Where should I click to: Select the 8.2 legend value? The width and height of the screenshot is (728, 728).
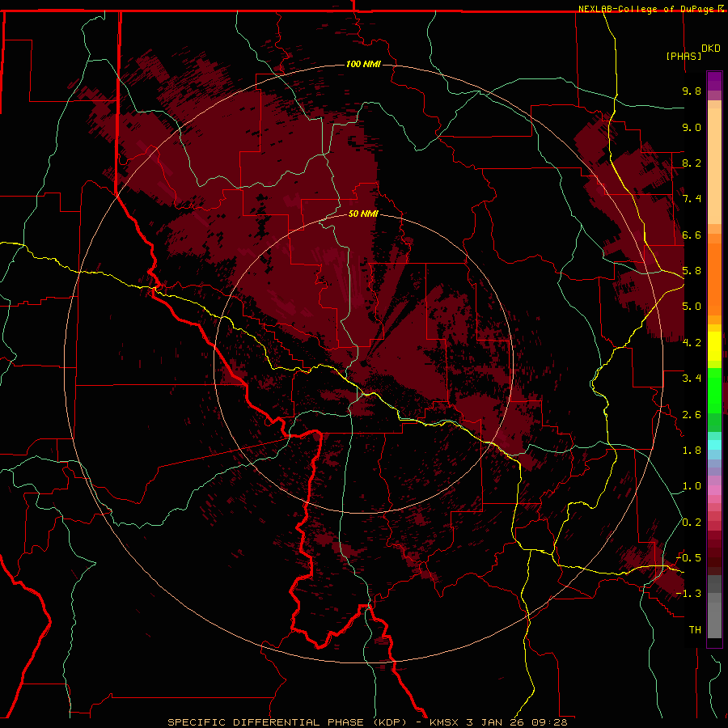[x=692, y=163]
